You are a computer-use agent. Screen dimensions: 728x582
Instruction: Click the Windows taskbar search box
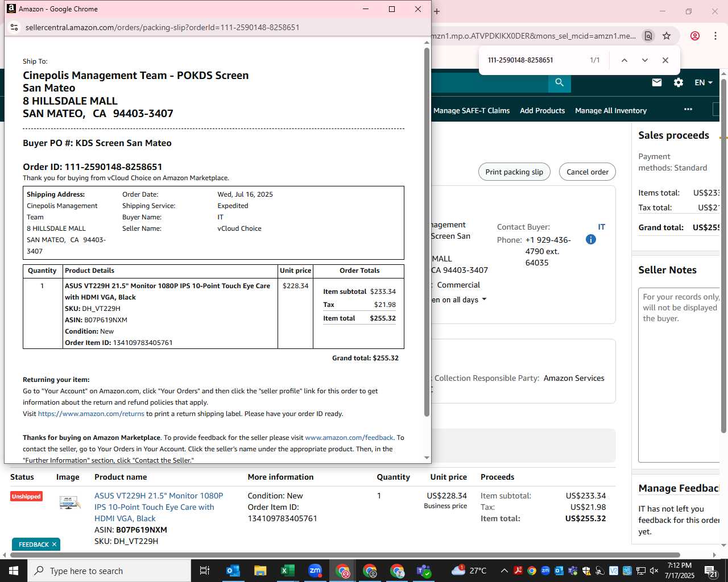[109, 571]
